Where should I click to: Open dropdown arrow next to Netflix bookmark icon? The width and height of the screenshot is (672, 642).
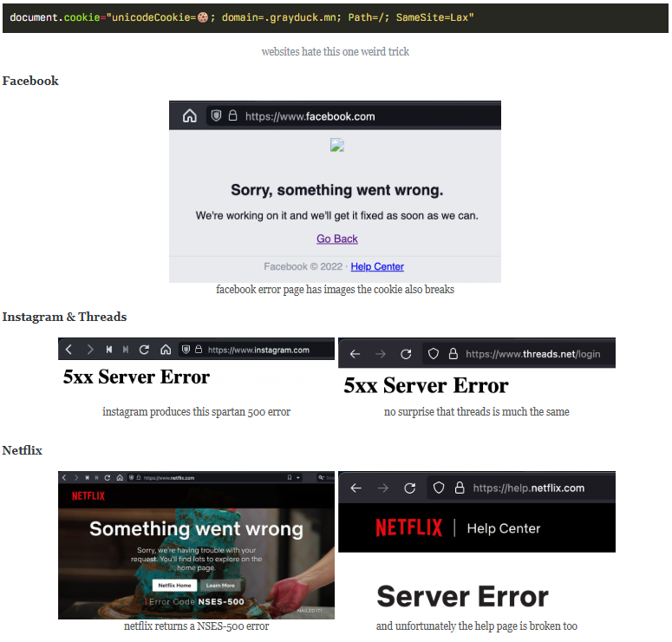pyautogui.click(x=298, y=478)
